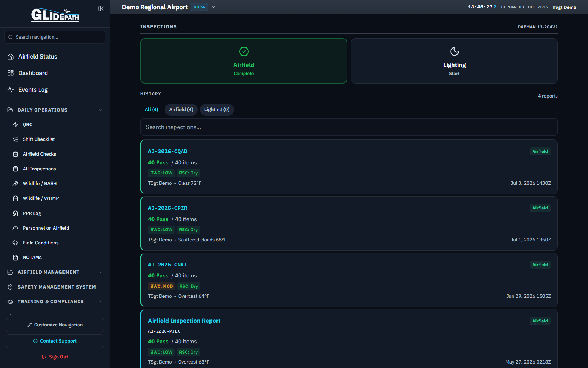Click the Airfield Complete checkmark icon
The image size is (588, 368).
click(244, 52)
